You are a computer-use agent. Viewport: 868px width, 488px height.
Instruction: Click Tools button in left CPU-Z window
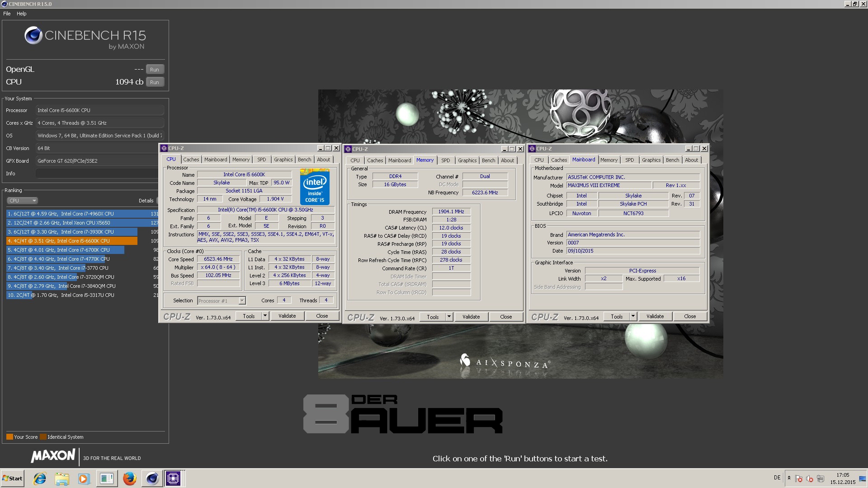(249, 316)
